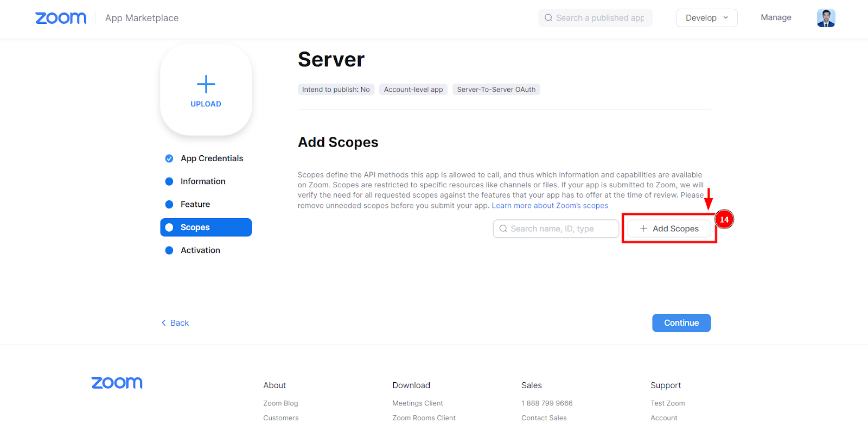
Task: Expand the Develop dropdown
Action: tap(706, 18)
